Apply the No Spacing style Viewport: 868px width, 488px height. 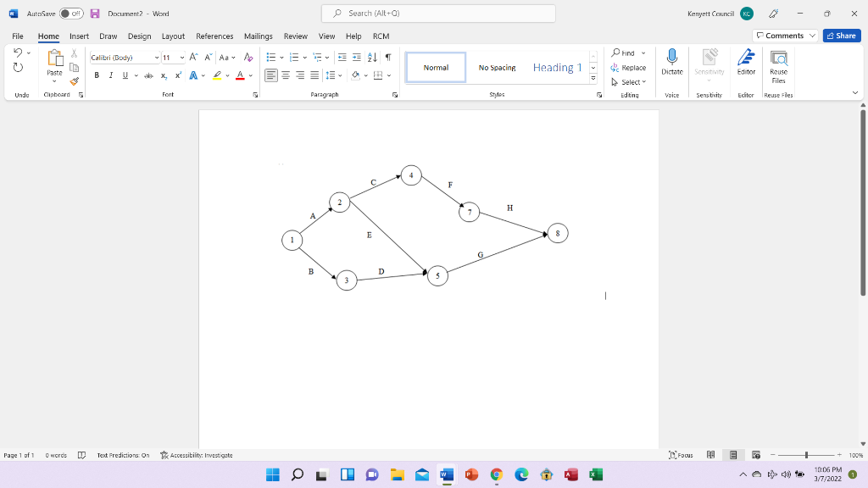coord(497,68)
